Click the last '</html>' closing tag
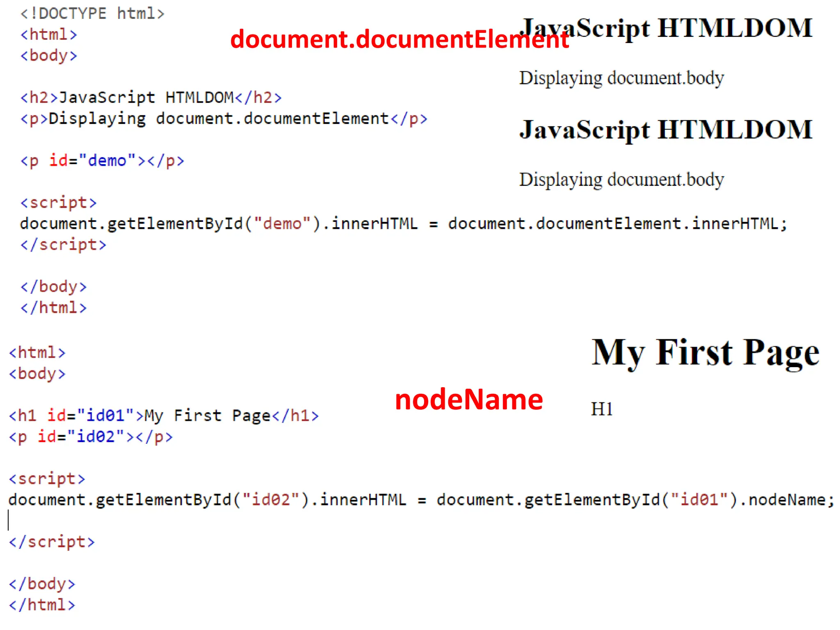840x630 pixels. pos(42,605)
